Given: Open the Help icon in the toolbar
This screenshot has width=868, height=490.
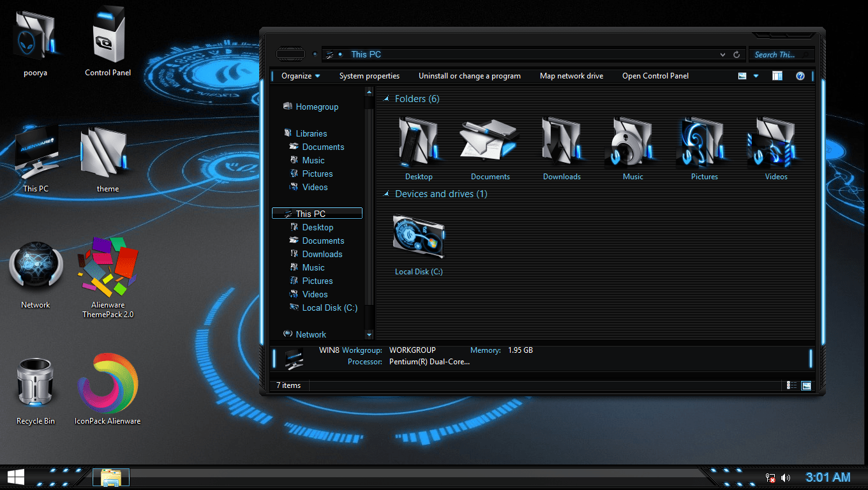Looking at the screenshot, I should [800, 76].
